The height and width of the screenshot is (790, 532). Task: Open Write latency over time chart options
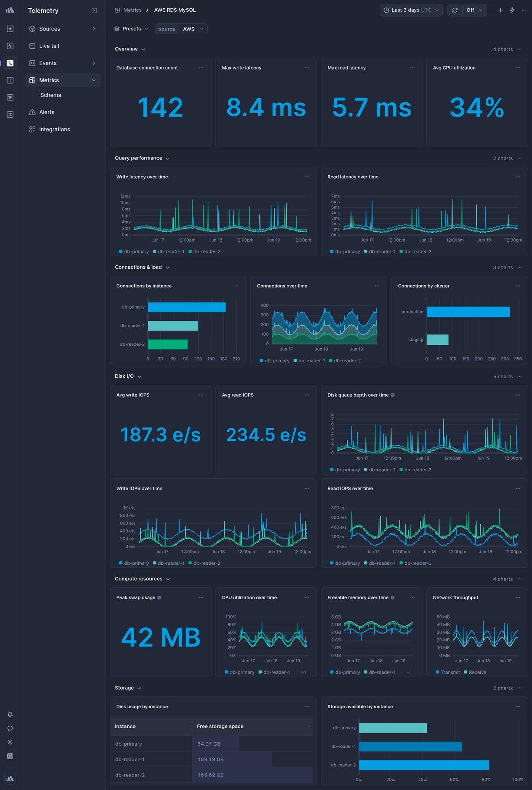point(307,177)
